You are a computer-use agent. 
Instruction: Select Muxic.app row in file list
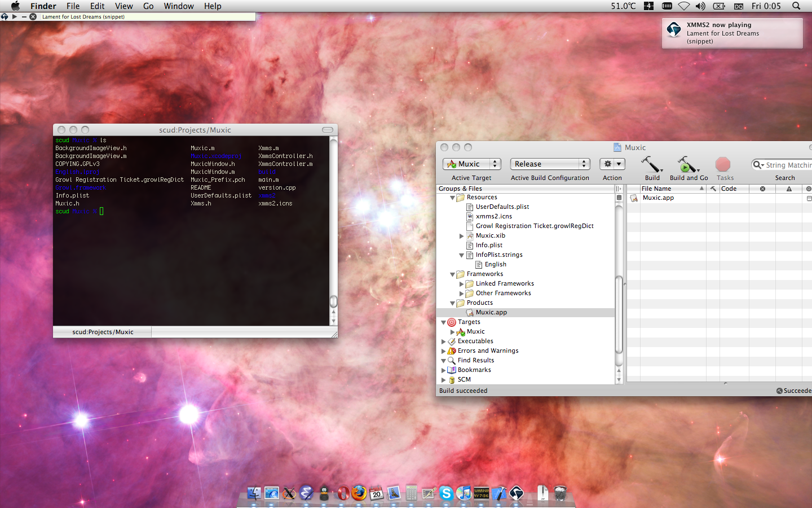pyautogui.click(x=719, y=198)
